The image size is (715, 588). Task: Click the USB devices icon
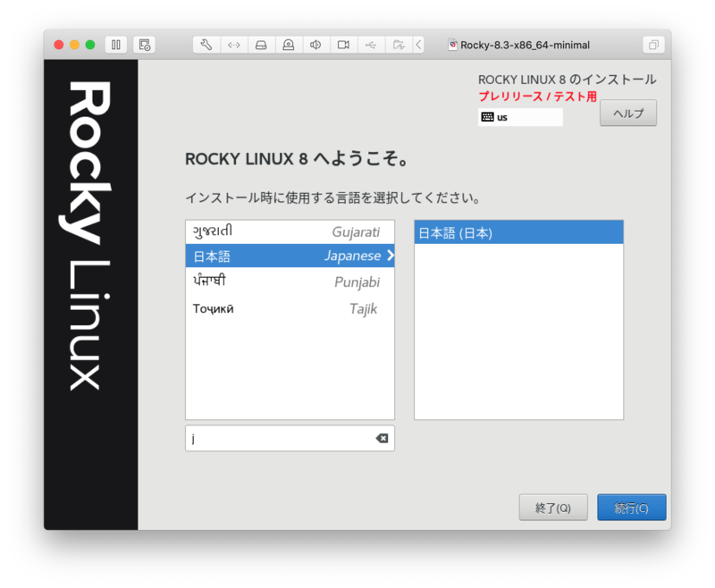pos(371,45)
